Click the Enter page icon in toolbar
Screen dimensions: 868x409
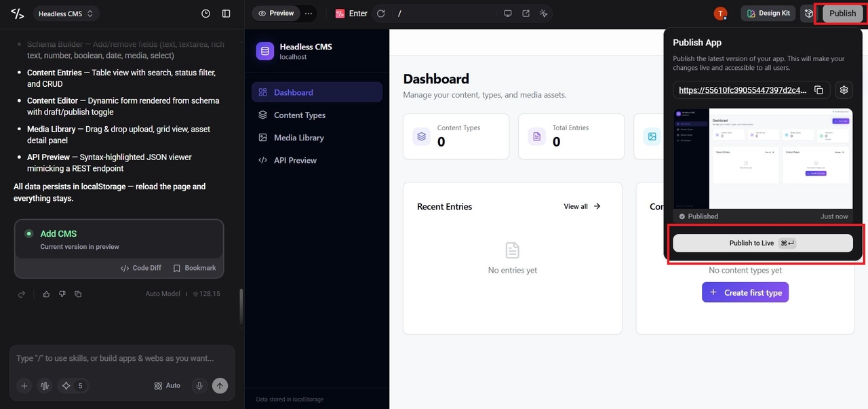point(340,14)
